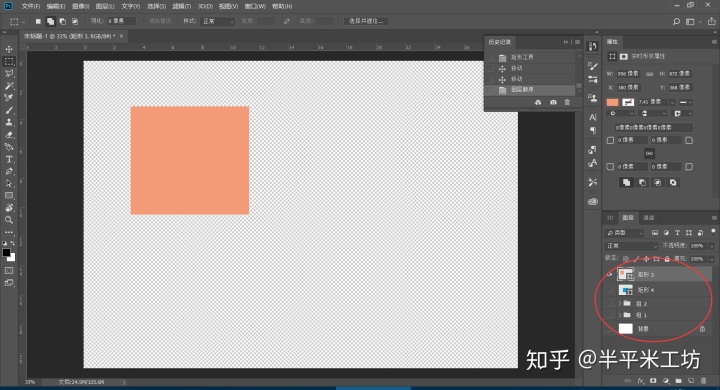Click the intersect with selection icon
The width and height of the screenshot is (720, 390).
pyautogui.click(x=75, y=21)
